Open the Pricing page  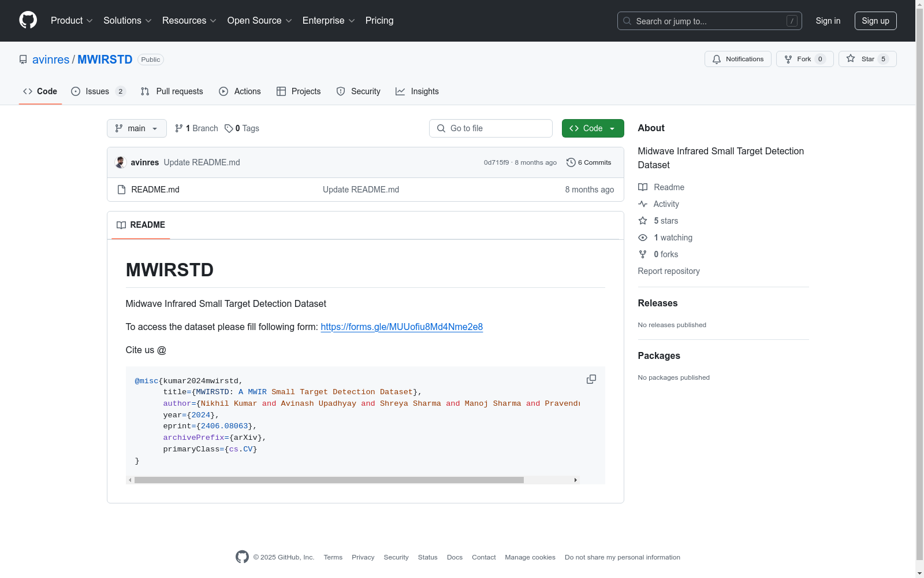379,21
